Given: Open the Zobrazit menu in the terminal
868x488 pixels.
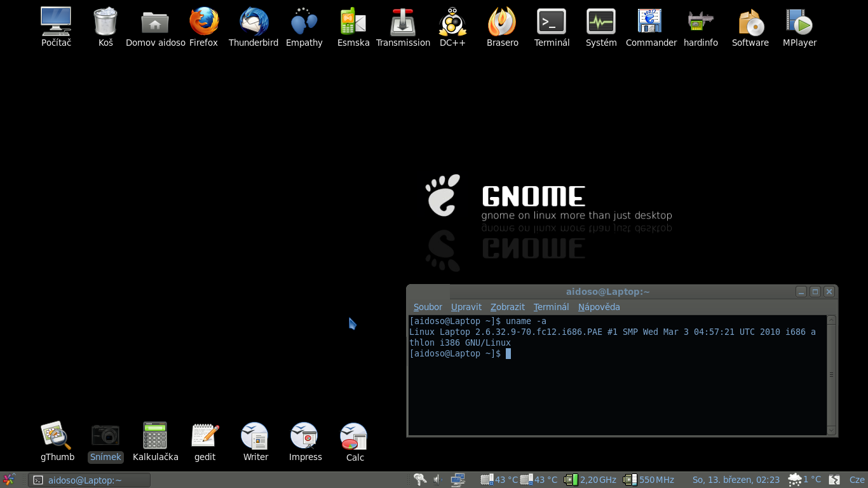Looking at the screenshot, I should coord(508,307).
